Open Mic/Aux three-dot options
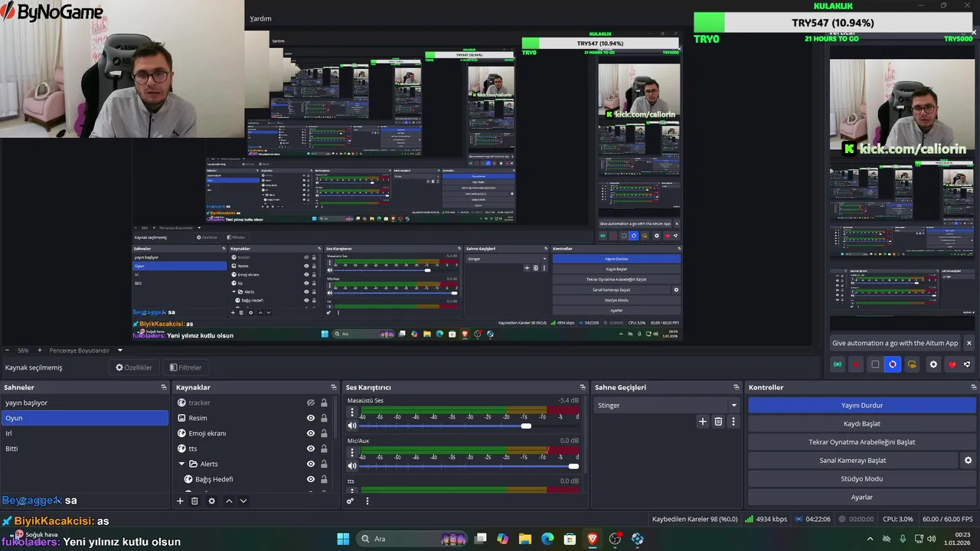This screenshot has width=980, height=551. pyautogui.click(x=352, y=453)
